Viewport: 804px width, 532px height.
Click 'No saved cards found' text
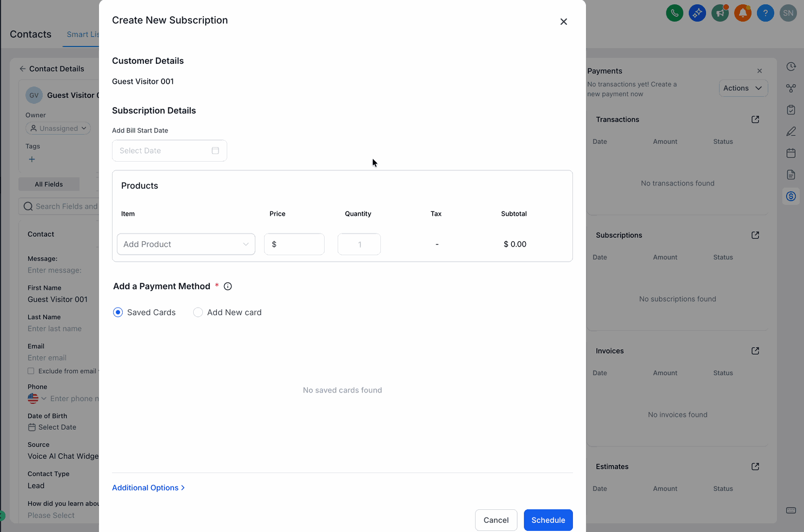pyautogui.click(x=342, y=390)
